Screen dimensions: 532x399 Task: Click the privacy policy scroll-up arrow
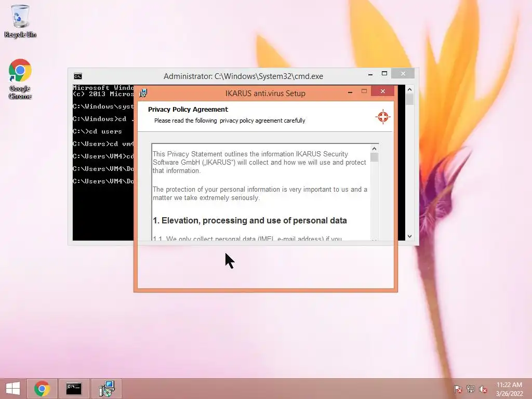pos(374,149)
